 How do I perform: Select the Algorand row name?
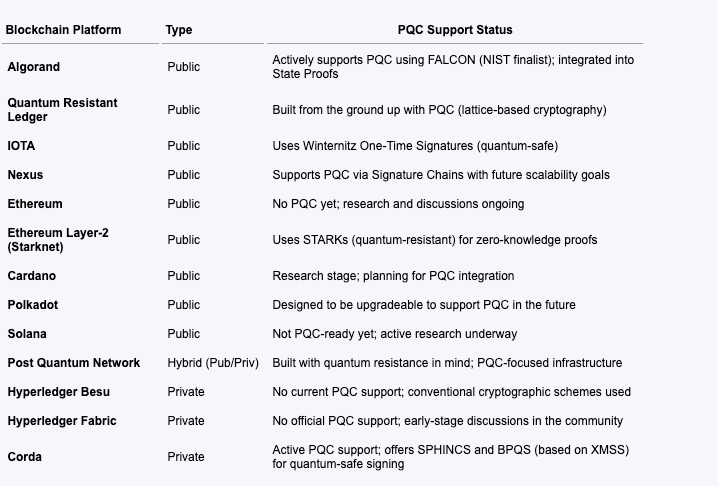click(33, 67)
